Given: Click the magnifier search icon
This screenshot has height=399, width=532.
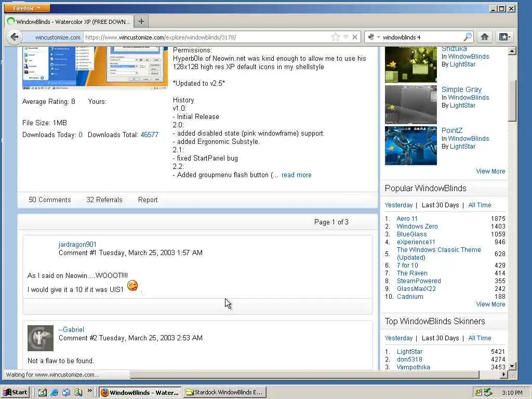Looking at the screenshot, I should point(468,37).
